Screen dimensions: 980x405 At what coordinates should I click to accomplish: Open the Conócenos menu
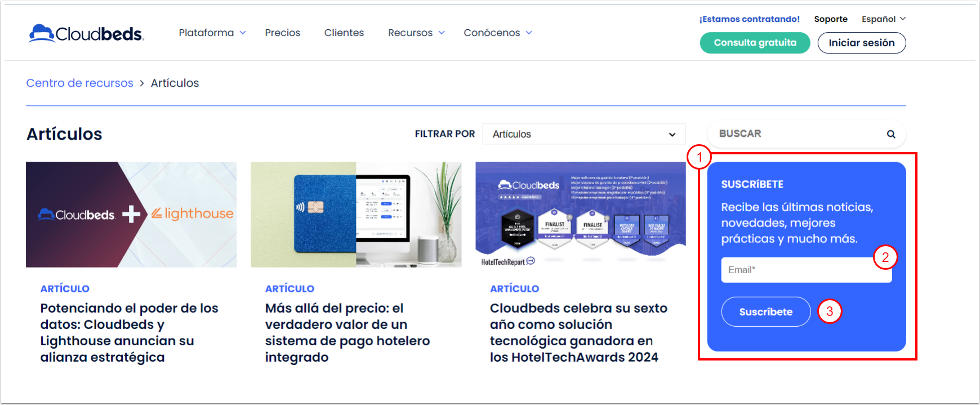pyautogui.click(x=492, y=33)
